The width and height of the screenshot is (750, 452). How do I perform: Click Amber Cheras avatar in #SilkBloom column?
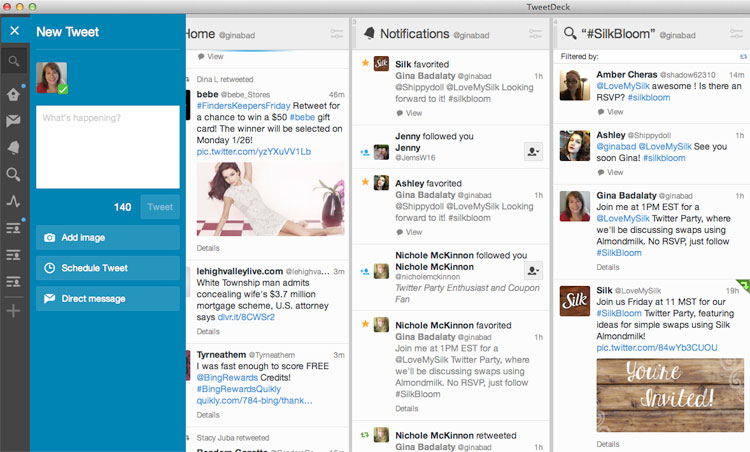575,85
